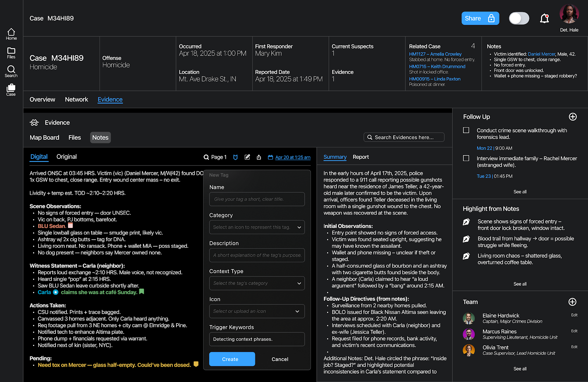Click the Page 1 search magnifier icon
This screenshot has width=588, height=382.
[206, 157]
